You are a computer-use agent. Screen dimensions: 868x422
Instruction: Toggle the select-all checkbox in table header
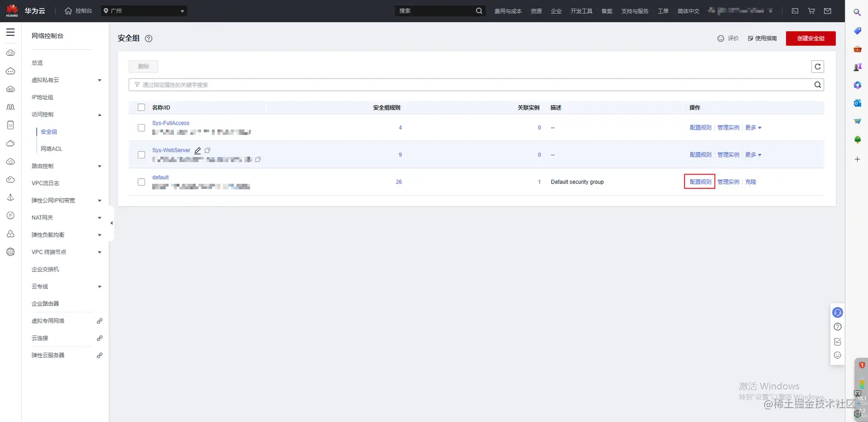141,107
